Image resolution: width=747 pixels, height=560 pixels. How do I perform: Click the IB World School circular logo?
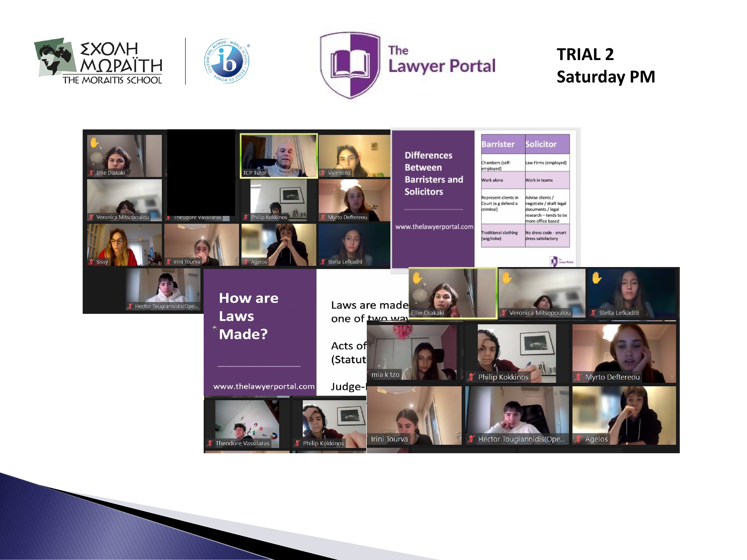click(x=227, y=61)
